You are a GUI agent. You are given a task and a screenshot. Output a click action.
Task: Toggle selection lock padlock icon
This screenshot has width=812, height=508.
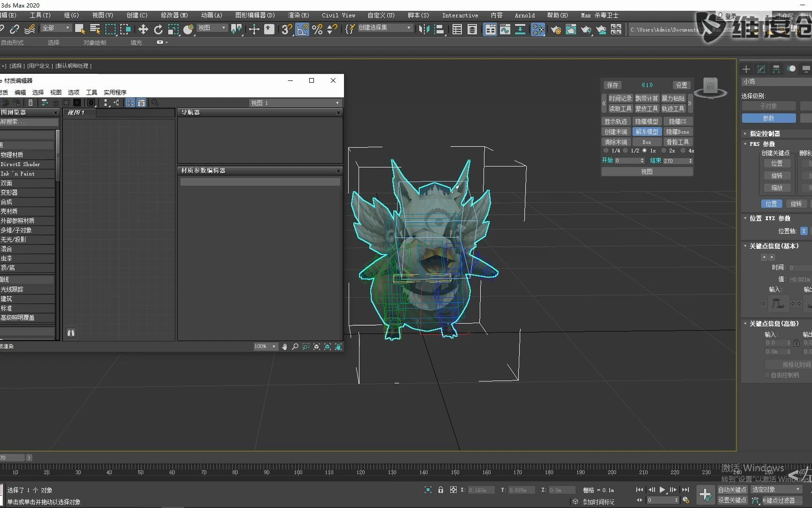tap(441, 490)
